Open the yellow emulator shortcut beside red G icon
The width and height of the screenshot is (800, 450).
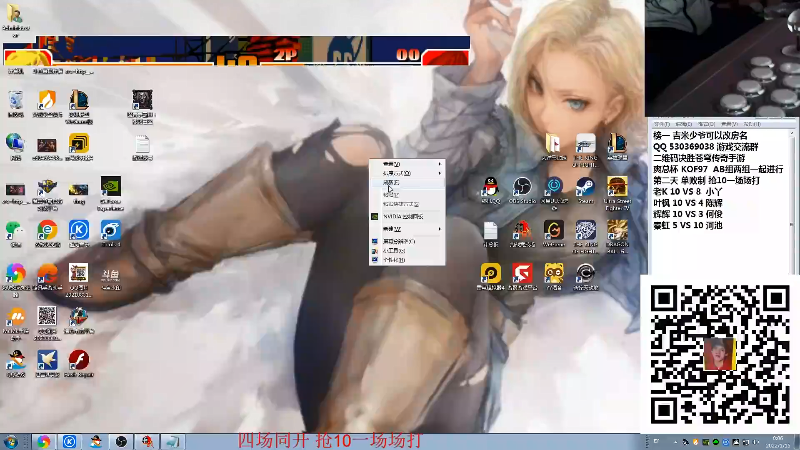490,277
